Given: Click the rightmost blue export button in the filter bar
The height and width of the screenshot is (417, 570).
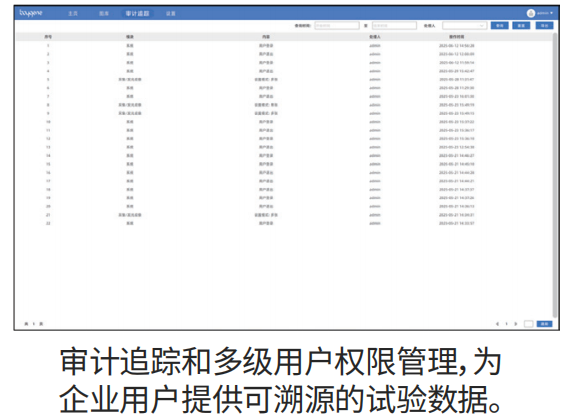Looking at the screenshot, I should click(x=544, y=25).
